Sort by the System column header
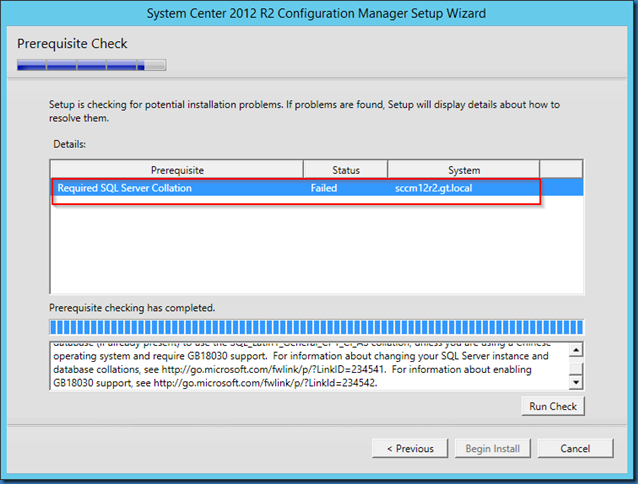The width and height of the screenshot is (638, 484). pyautogui.click(x=464, y=170)
